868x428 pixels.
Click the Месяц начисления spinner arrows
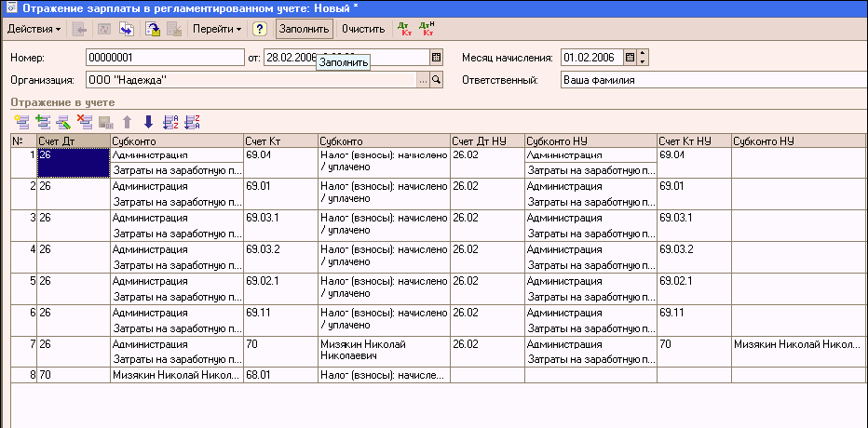(x=642, y=58)
